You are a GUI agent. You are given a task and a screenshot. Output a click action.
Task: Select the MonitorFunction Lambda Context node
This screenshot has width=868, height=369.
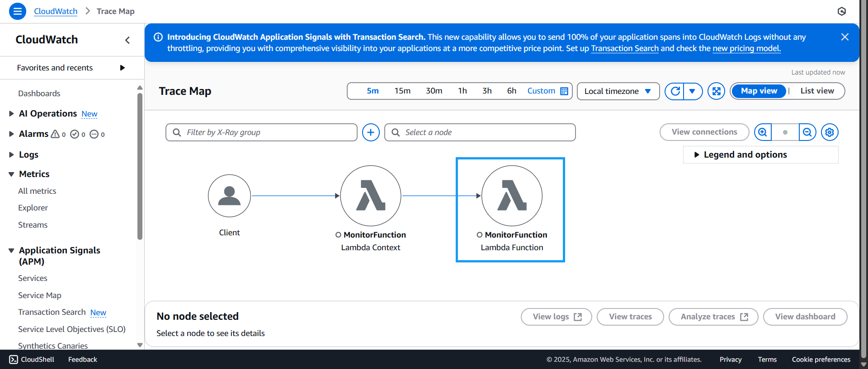370,196
